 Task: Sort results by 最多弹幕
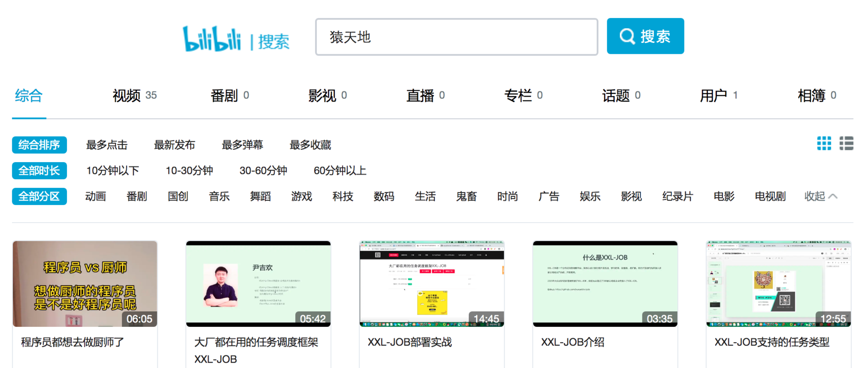click(242, 145)
